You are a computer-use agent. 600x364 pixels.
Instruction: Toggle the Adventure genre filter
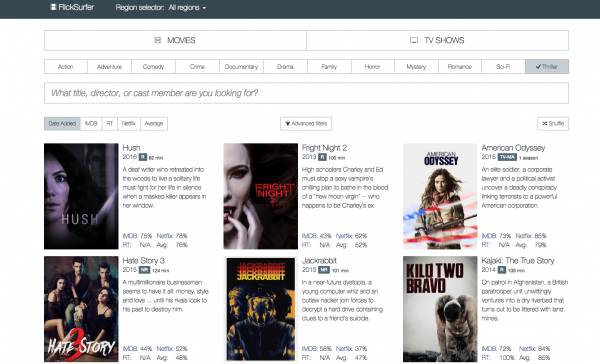109,67
